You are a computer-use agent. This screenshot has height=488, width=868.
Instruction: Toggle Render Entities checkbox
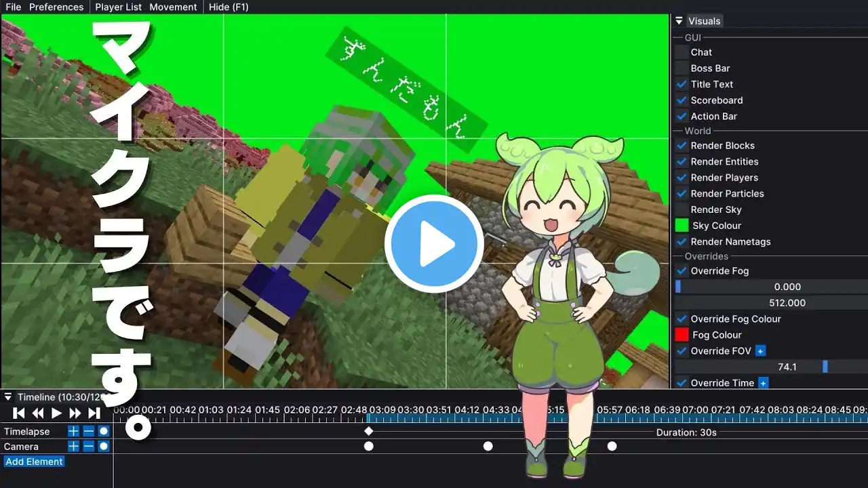[x=682, y=161]
